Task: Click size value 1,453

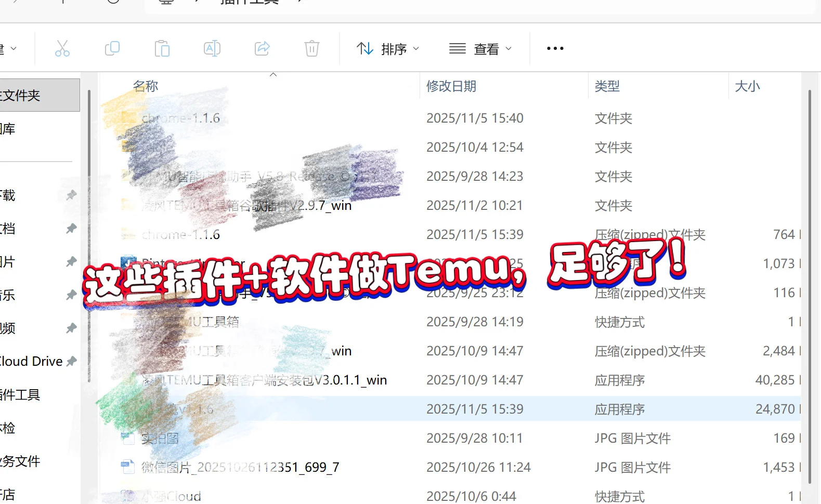Action: [778, 467]
